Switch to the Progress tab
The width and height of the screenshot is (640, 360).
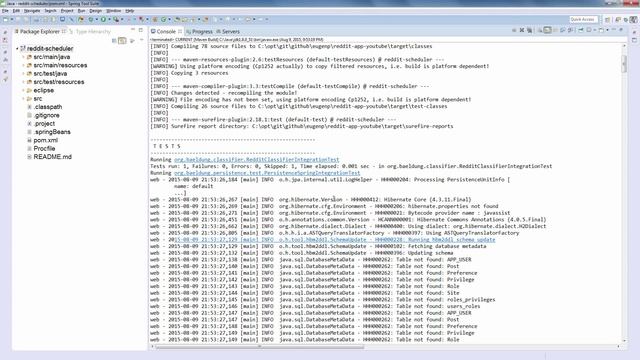[x=200, y=31]
